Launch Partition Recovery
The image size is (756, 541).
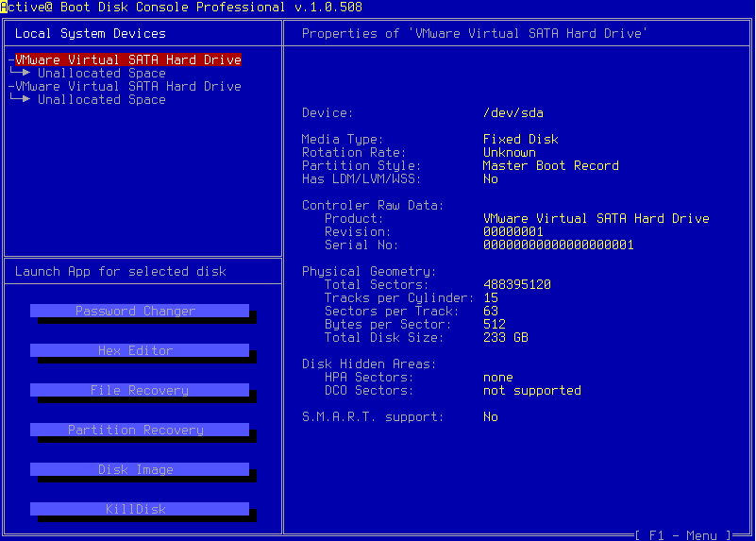(x=140, y=430)
